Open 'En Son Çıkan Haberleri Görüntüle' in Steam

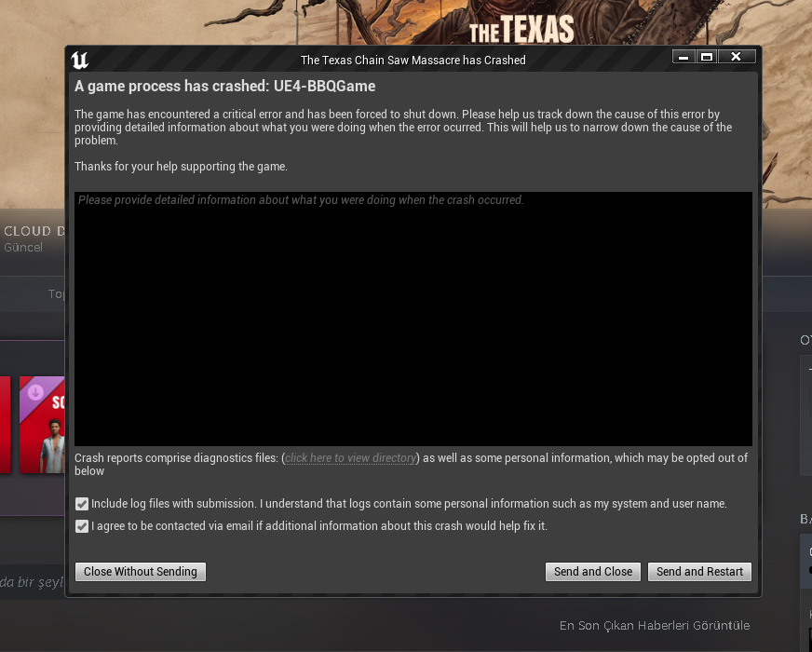[x=655, y=626]
